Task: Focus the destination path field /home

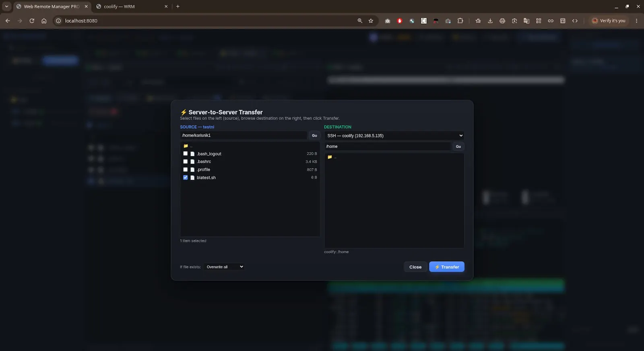Action: pyautogui.click(x=388, y=146)
